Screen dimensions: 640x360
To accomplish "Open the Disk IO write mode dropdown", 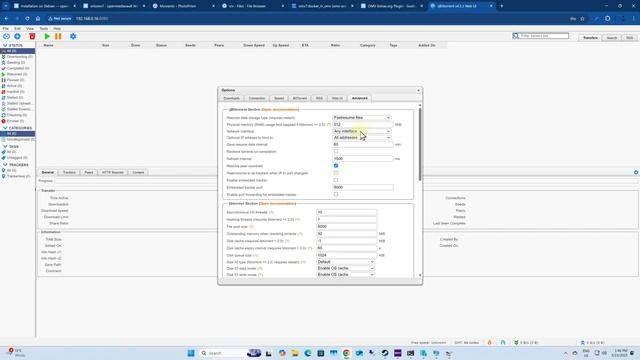I will [345, 275].
